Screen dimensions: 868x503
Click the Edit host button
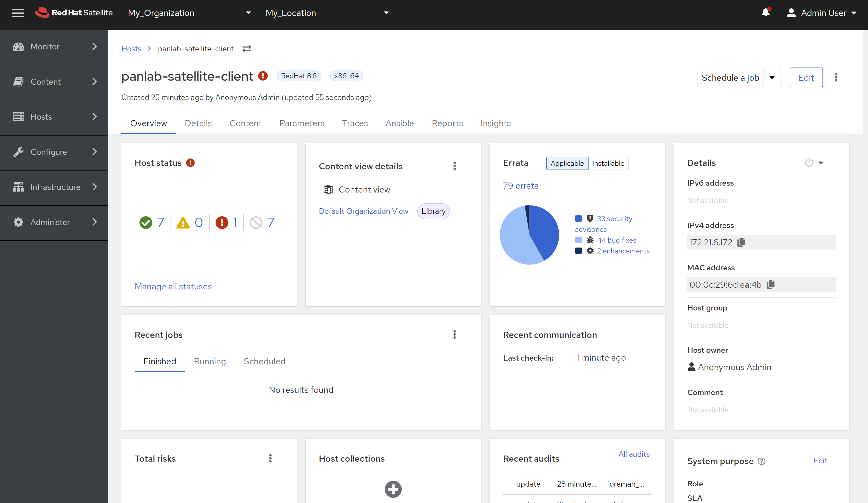(806, 78)
